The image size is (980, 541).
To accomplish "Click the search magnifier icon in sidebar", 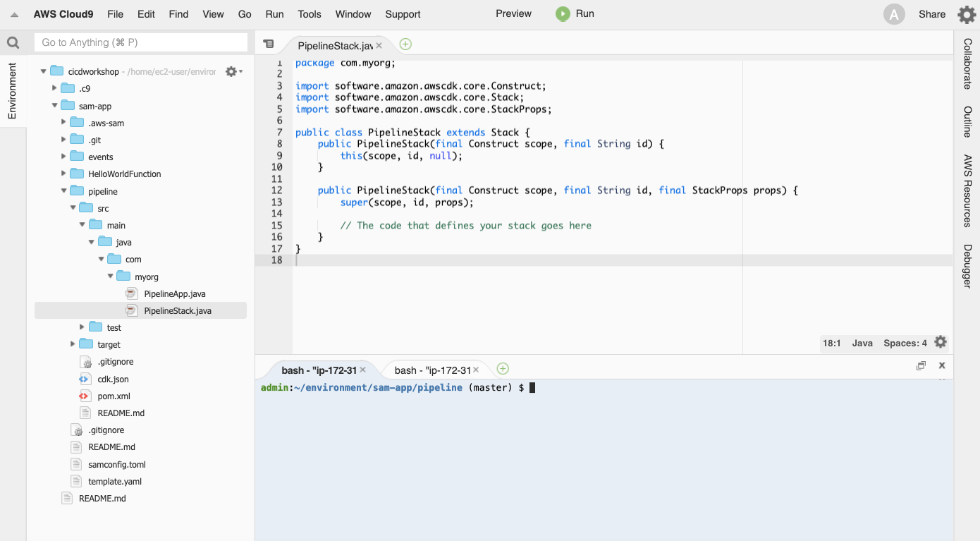I will 13,43.
